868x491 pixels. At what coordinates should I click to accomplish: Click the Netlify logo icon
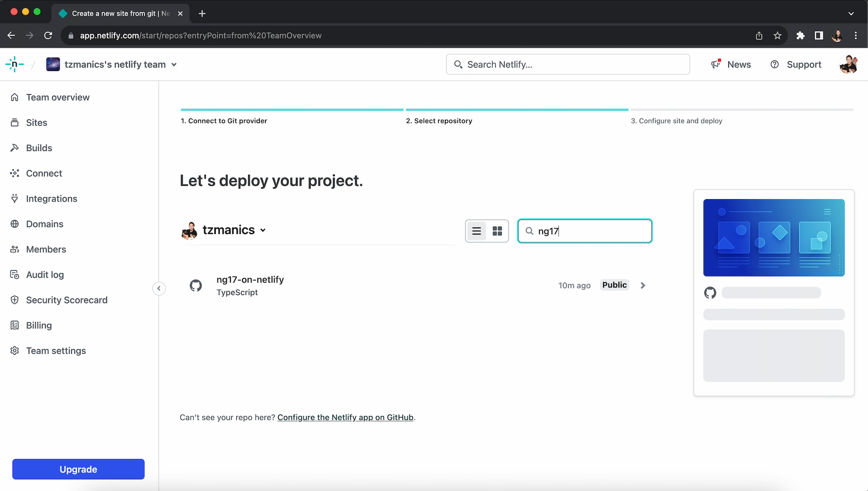(x=15, y=64)
